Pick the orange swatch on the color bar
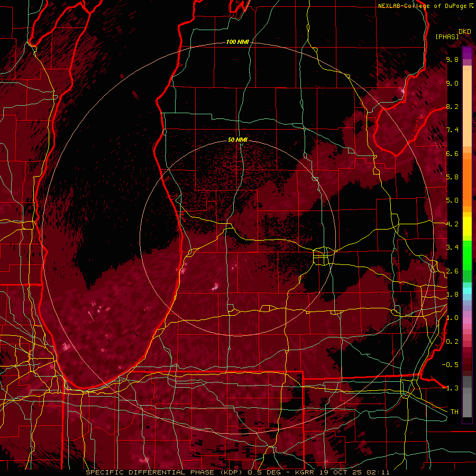Screen dimensions: 476x476 (x=467, y=182)
